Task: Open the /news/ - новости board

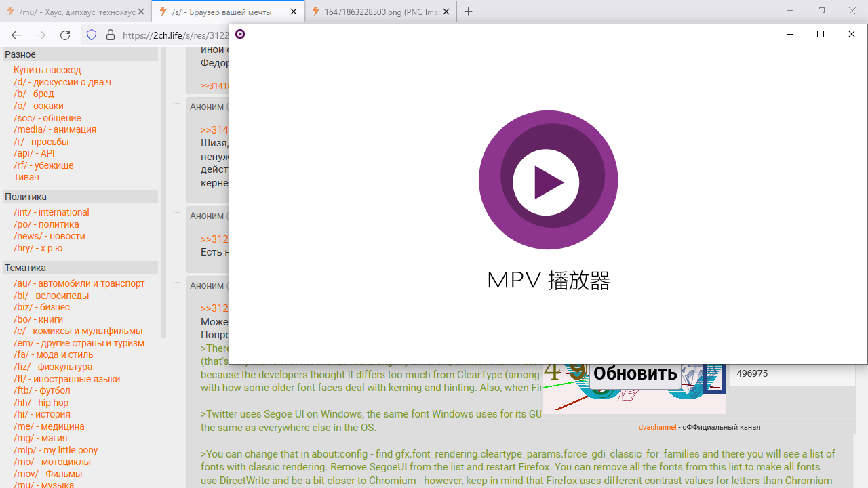Action: (50, 236)
